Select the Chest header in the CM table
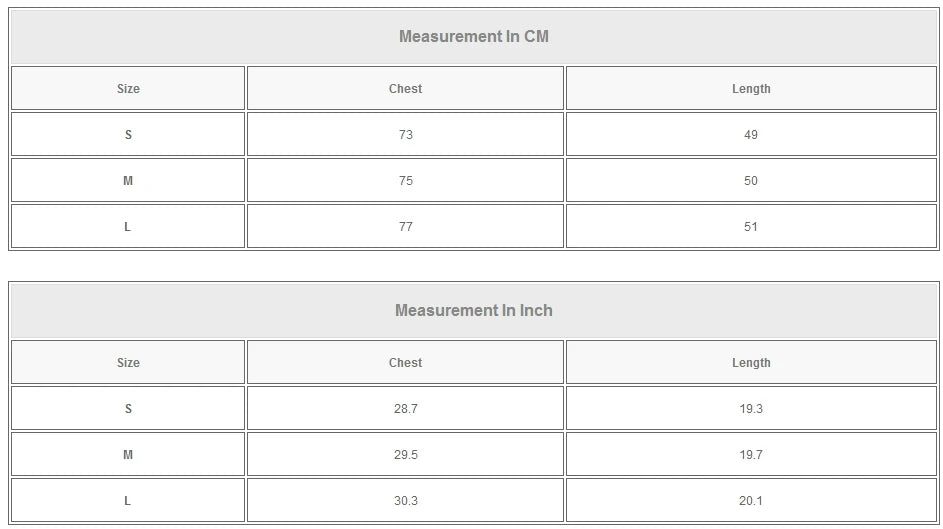This screenshot has width=943, height=529. (x=405, y=89)
